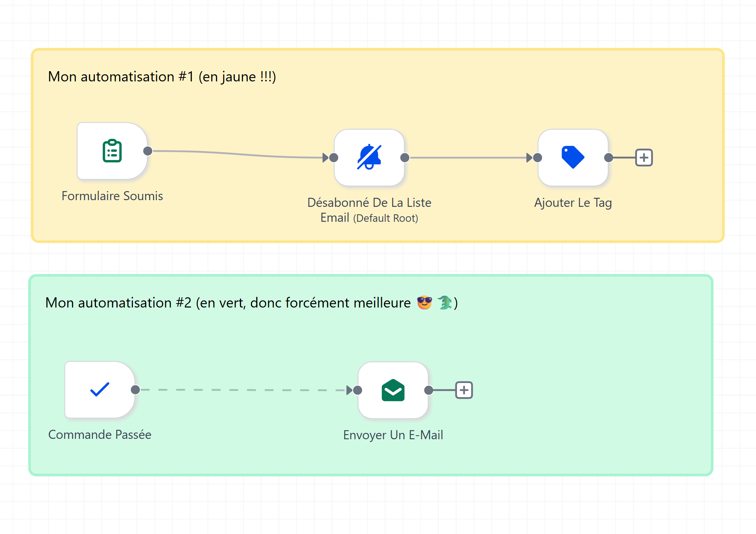Viewport: 756px width, 534px height.
Task: Open the Envoyer Un E-Mail node
Action: (393, 390)
